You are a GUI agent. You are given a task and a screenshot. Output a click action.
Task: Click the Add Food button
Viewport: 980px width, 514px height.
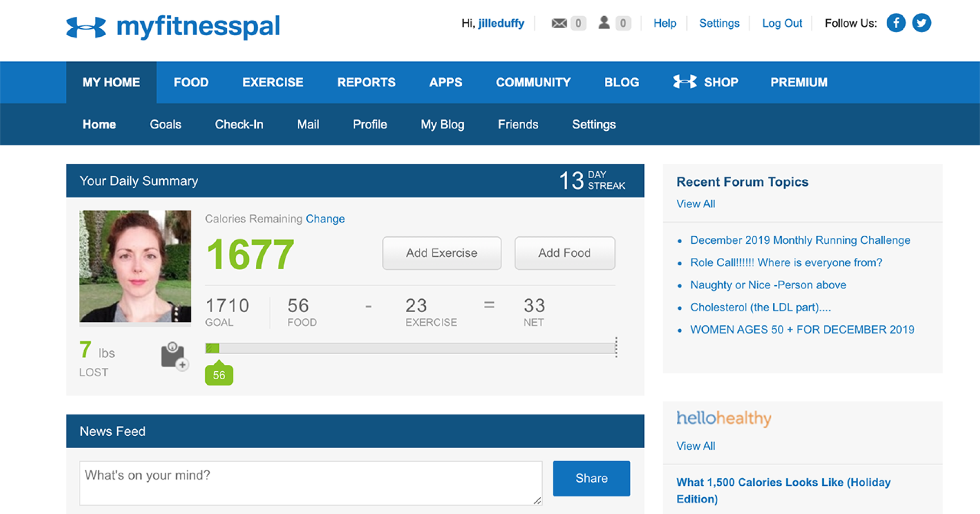[564, 253]
